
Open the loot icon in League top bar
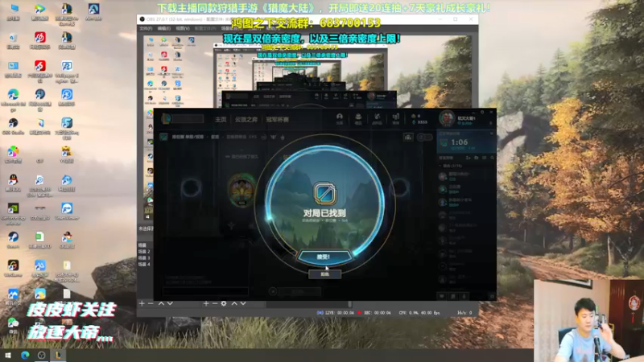click(x=377, y=118)
